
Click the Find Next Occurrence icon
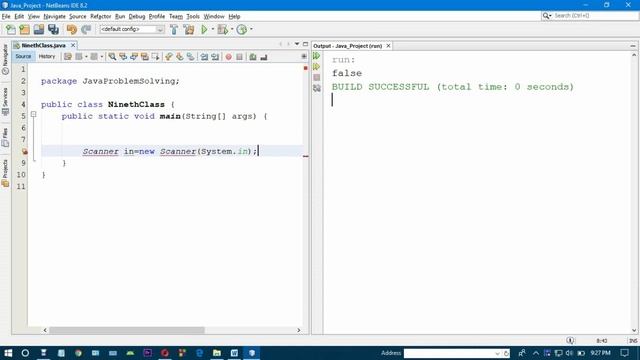point(134,57)
